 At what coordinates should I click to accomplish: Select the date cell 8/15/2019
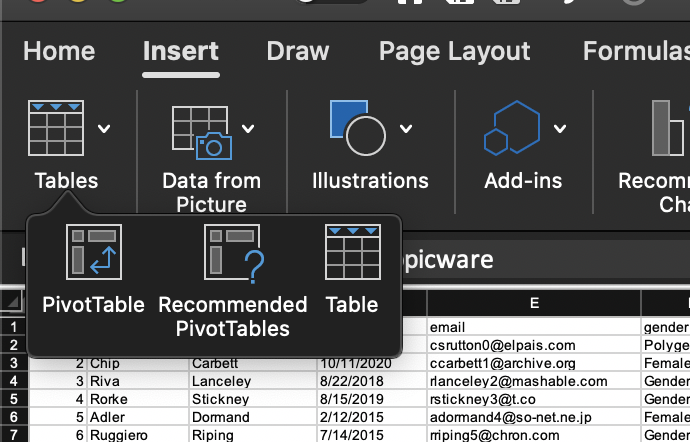(x=372, y=399)
